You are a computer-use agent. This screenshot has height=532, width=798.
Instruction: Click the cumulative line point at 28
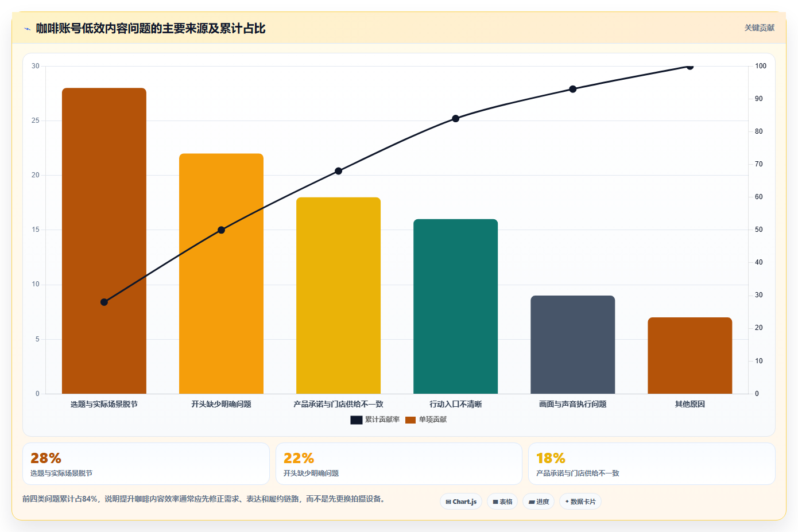[x=104, y=302]
